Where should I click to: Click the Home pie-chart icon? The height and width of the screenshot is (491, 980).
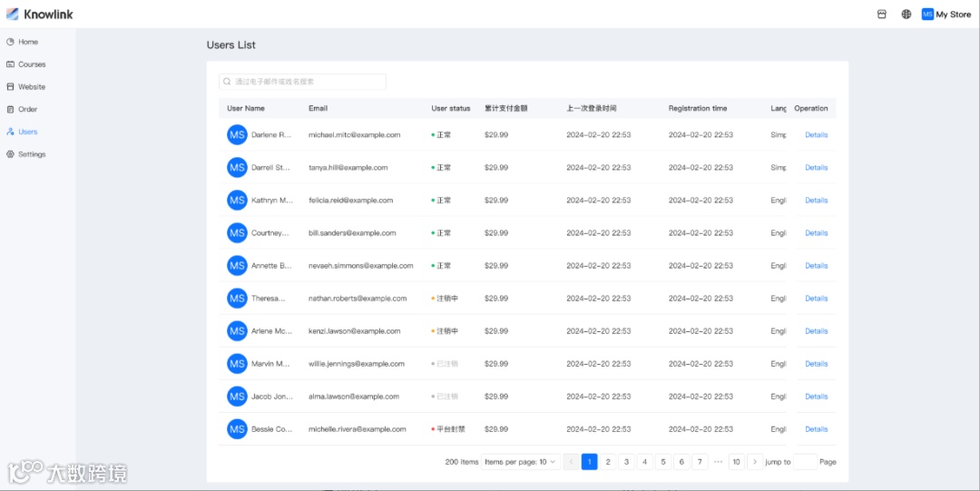[x=10, y=42]
